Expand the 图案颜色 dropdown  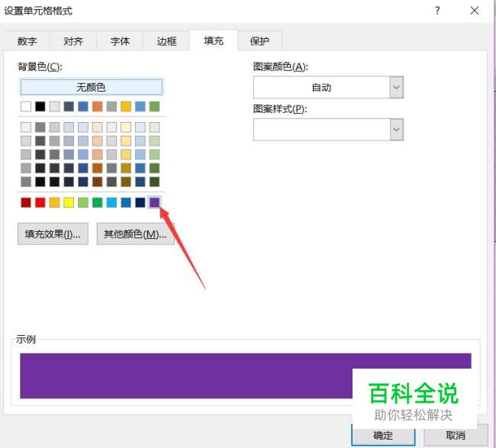coord(396,87)
